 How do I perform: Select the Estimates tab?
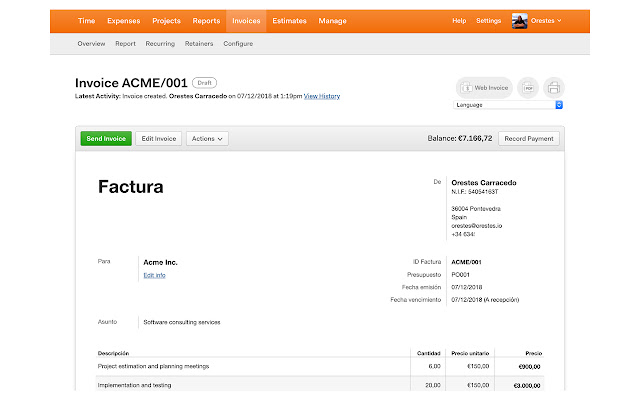[x=290, y=20]
